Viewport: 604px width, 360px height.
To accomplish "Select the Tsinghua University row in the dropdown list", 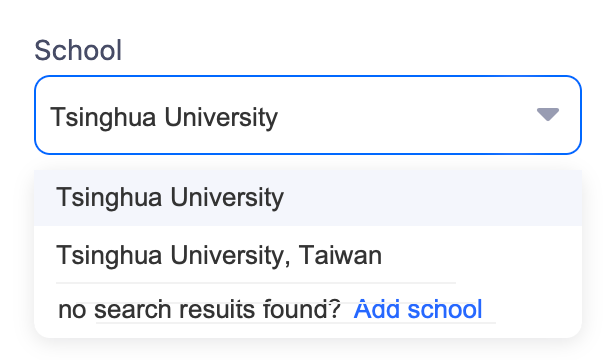I will click(308, 198).
